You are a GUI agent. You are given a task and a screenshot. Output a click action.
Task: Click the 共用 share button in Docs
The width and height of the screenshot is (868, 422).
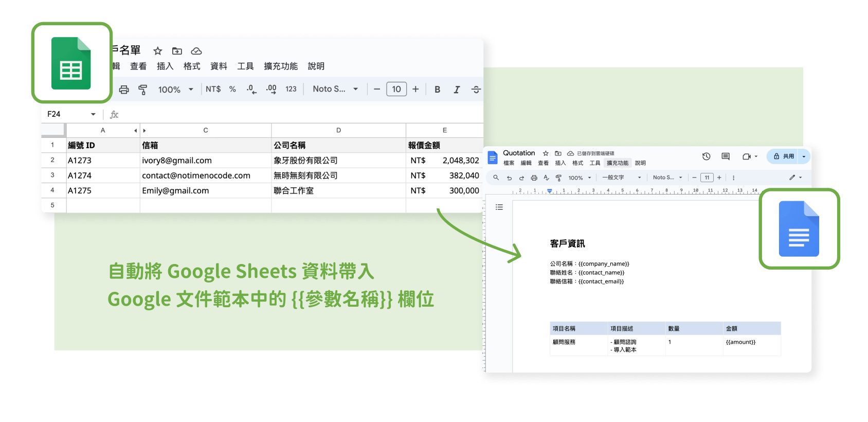click(783, 156)
